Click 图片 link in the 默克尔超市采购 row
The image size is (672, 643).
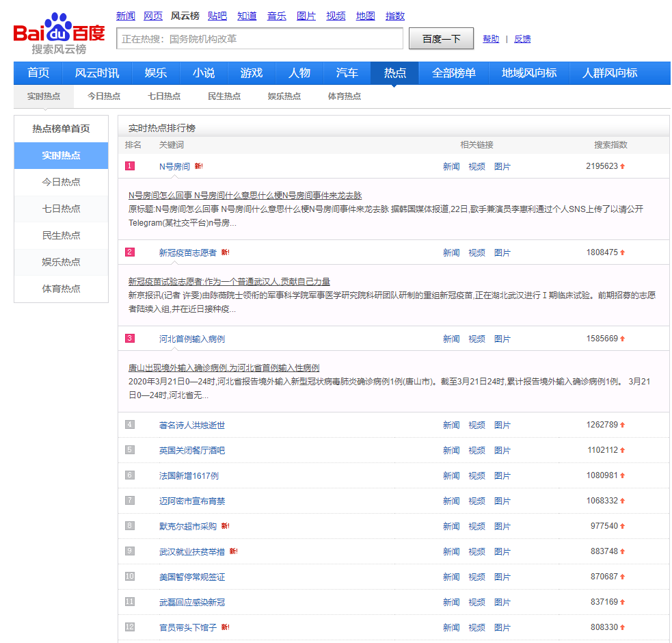pyautogui.click(x=502, y=526)
